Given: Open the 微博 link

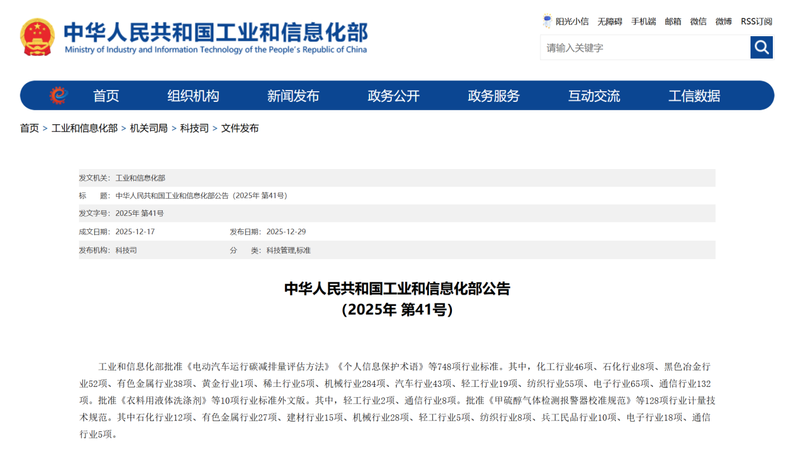Looking at the screenshot, I should (x=723, y=21).
